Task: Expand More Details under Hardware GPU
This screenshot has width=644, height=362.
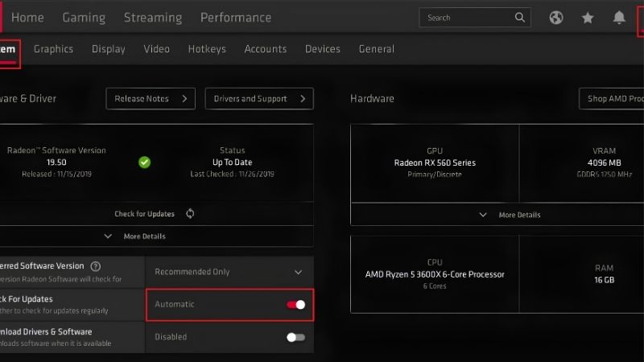Action: 510,215
